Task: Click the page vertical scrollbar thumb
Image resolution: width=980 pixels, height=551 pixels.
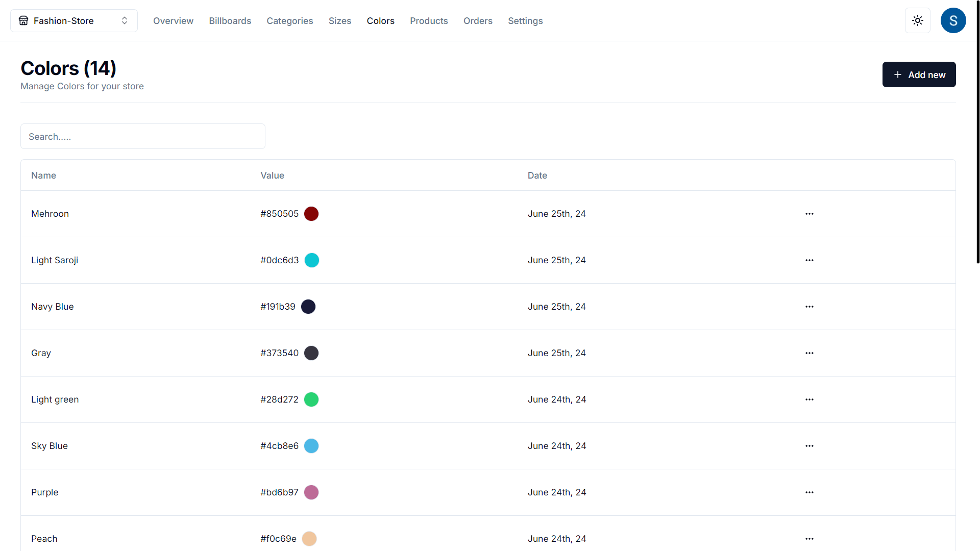Action: point(978,132)
